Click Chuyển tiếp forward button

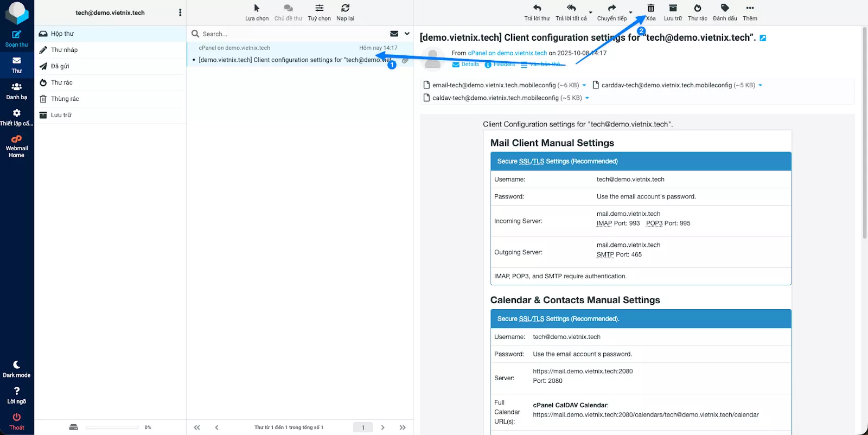pyautogui.click(x=612, y=12)
